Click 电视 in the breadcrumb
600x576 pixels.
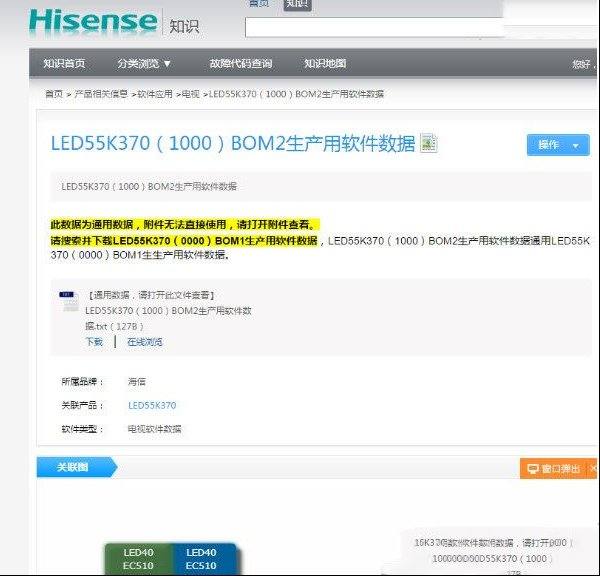click(x=191, y=94)
